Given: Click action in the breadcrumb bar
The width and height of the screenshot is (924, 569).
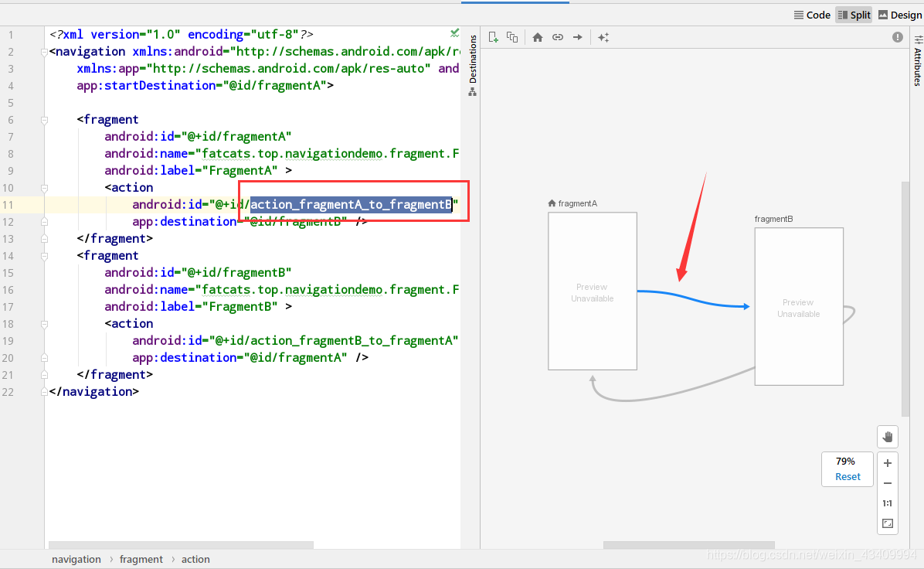Looking at the screenshot, I should 195,559.
